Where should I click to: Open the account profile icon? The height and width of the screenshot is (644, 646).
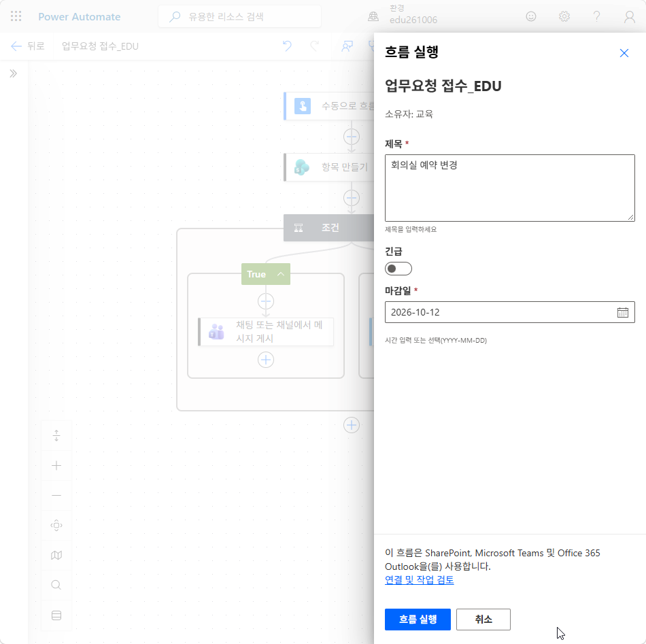(x=629, y=17)
